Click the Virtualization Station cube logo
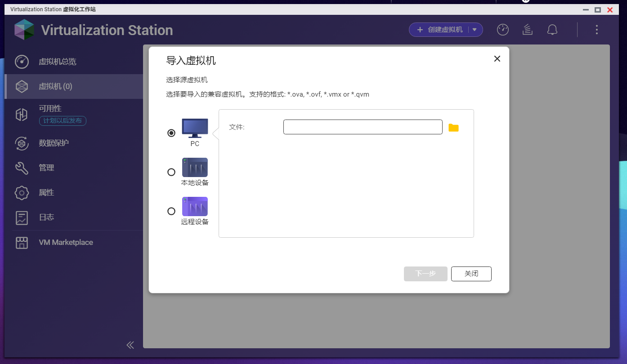 coord(24,30)
